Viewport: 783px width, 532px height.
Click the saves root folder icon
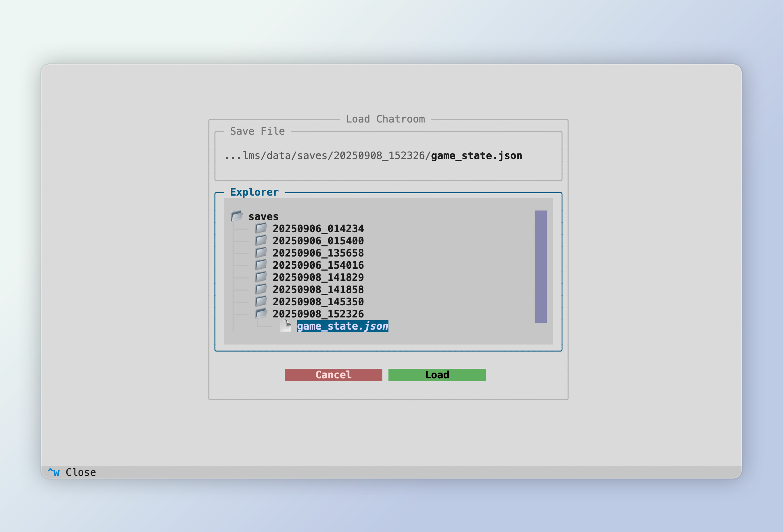pos(237,216)
